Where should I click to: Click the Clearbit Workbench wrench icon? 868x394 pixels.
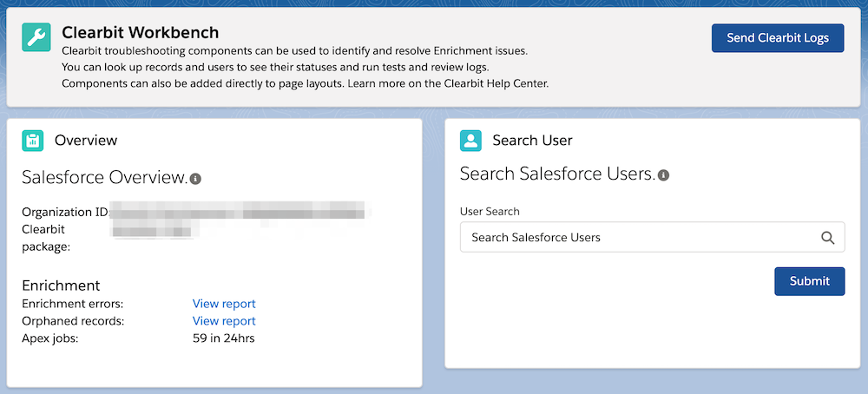[36, 37]
